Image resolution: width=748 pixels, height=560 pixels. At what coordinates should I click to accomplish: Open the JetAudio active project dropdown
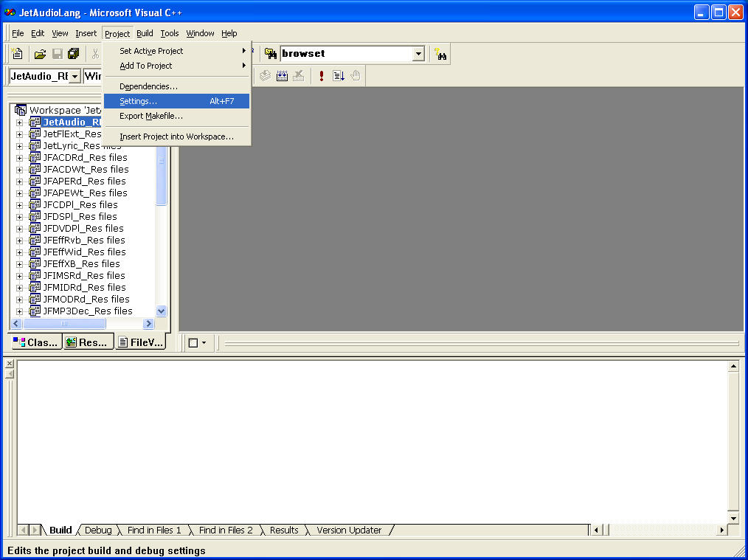pyautogui.click(x=75, y=76)
